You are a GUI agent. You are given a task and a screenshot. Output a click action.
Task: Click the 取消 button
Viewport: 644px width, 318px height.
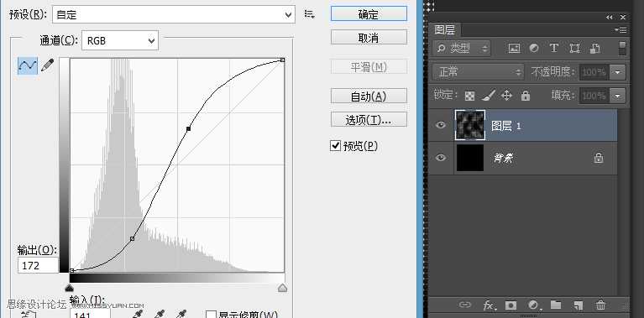tap(369, 38)
